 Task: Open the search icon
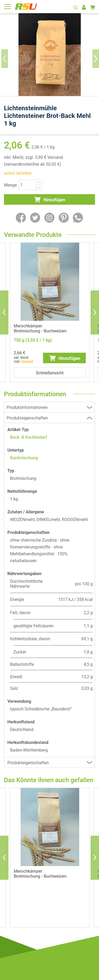pos(76,7)
